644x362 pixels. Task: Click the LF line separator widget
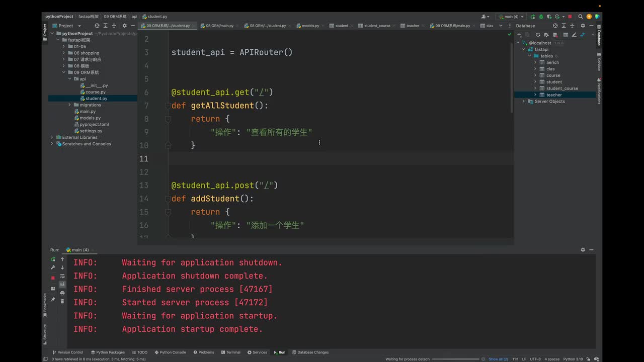click(x=524, y=359)
